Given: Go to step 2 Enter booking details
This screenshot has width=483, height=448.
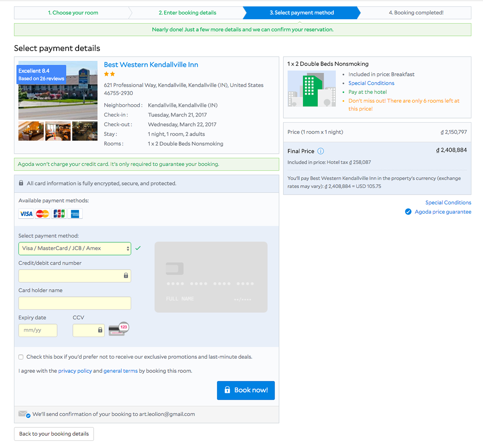Looking at the screenshot, I should tap(187, 13).
